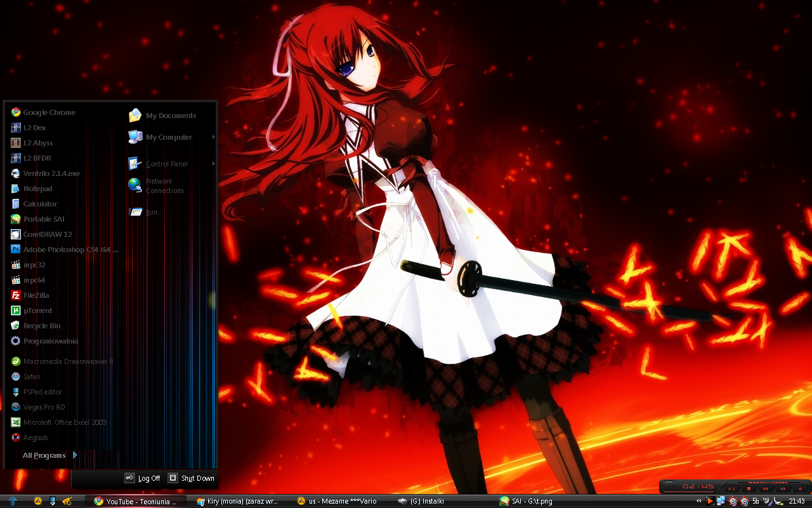Image resolution: width=812 pixels, height=508 pixels.
Task: Toggle play/pause on the media player widget
Action: tap(731, 488)
